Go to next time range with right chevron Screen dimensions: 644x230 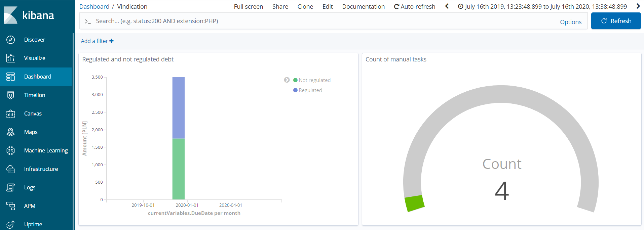pyautogui.click(x=638, y=6)
